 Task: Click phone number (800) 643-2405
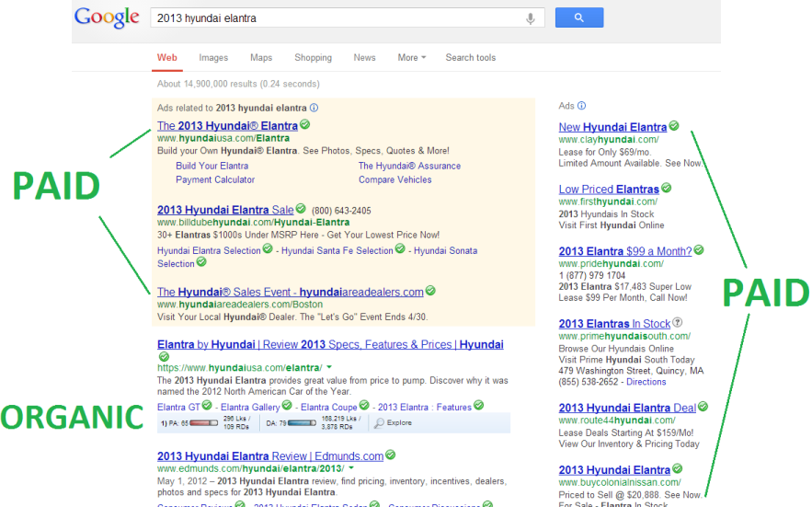coord(341,211)
